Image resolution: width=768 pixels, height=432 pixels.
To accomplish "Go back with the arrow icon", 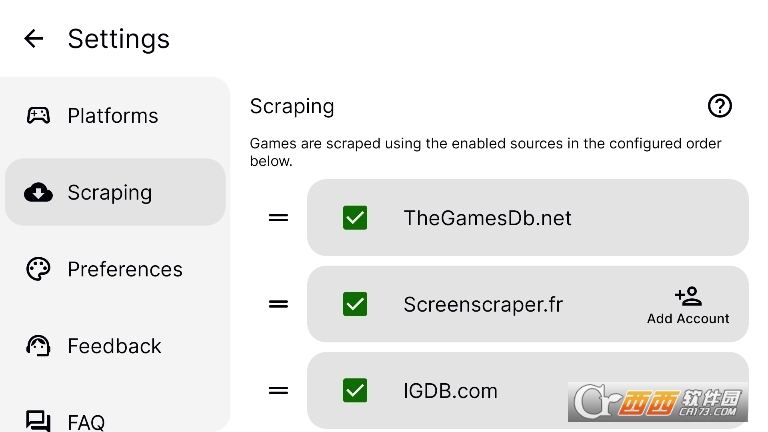I will coord(33,38).
